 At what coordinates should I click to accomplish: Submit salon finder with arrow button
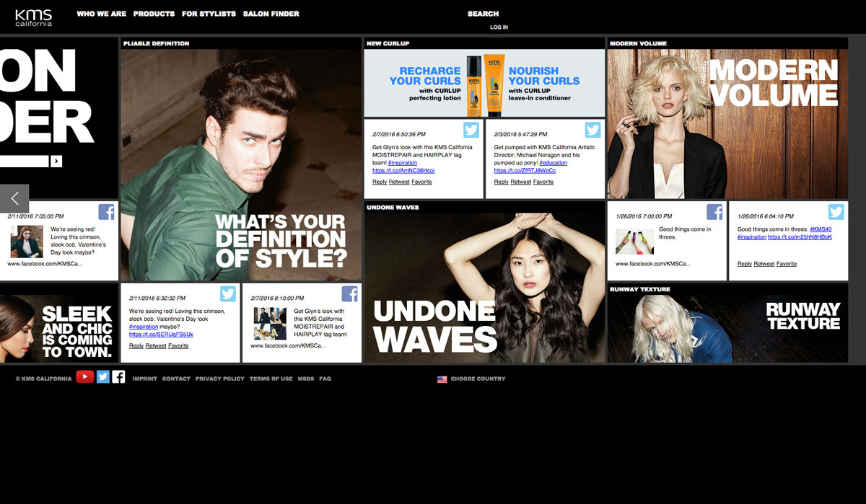click(56, 162)
